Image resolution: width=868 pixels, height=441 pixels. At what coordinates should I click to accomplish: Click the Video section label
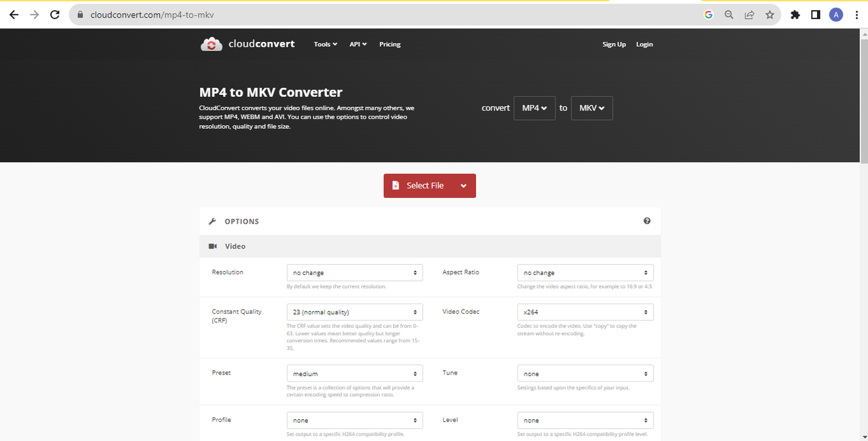235,247
